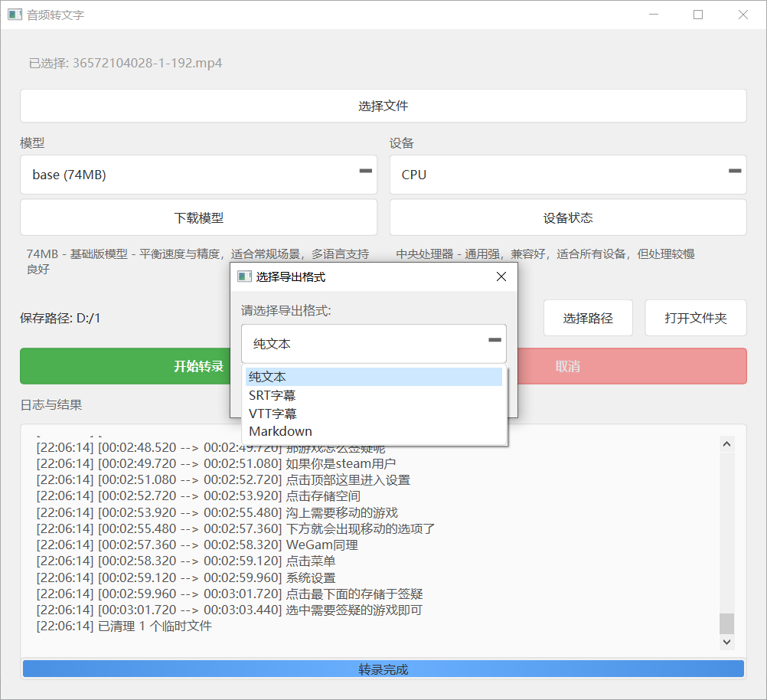Select 纯文本 in the format list
767x700 pixels.
point(374,377)
